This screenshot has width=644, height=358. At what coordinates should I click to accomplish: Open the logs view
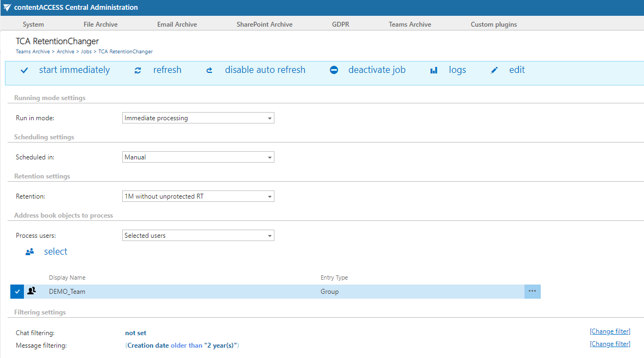[433, 70]
